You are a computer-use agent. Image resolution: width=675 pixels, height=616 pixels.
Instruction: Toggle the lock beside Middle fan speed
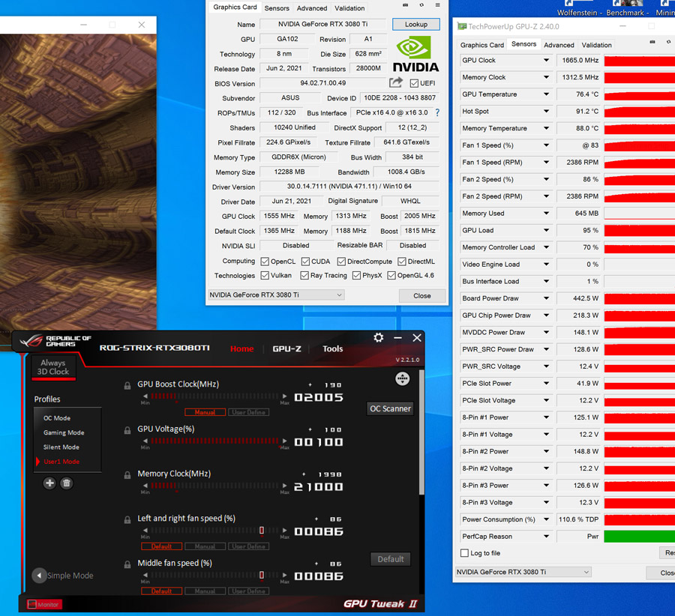pos(127,564)
